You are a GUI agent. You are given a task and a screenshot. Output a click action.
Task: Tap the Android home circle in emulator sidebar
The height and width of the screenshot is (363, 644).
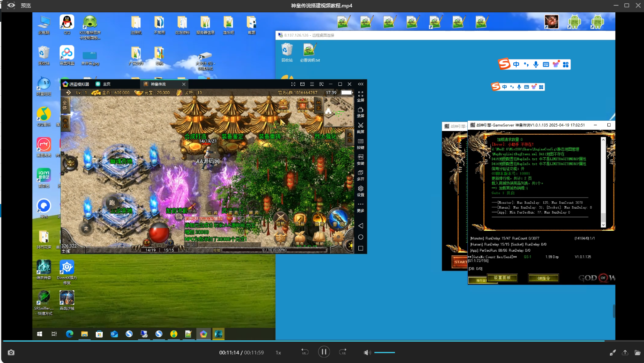point(360,237)
